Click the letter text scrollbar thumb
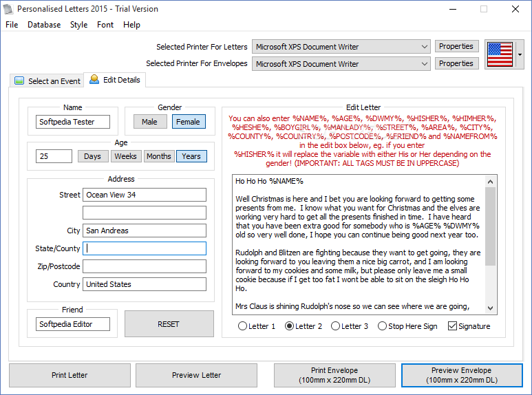Viewport: 532px width, 395px height. [x=490, y=226]
